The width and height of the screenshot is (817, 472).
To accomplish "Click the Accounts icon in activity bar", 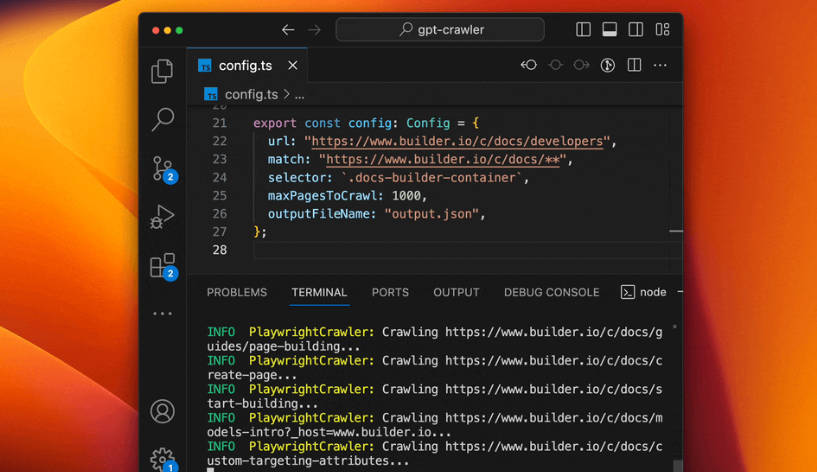I will [162, 411].
